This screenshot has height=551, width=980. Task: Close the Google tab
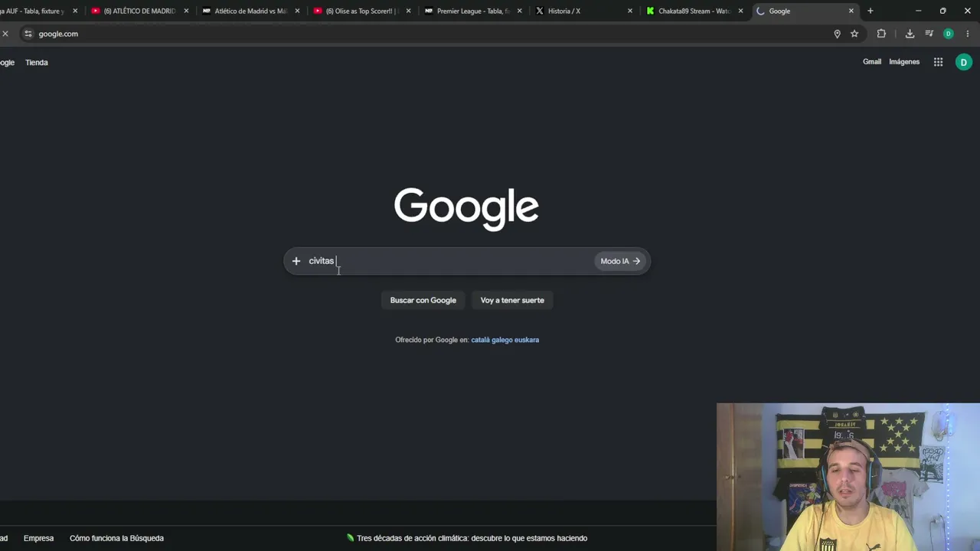[851, 11]
